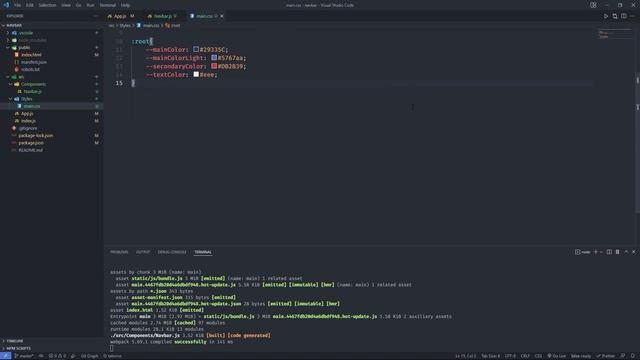Switch to the Debug Console panel tab
The width and height of the screenshot is (640, 360).
click(172, 252)
